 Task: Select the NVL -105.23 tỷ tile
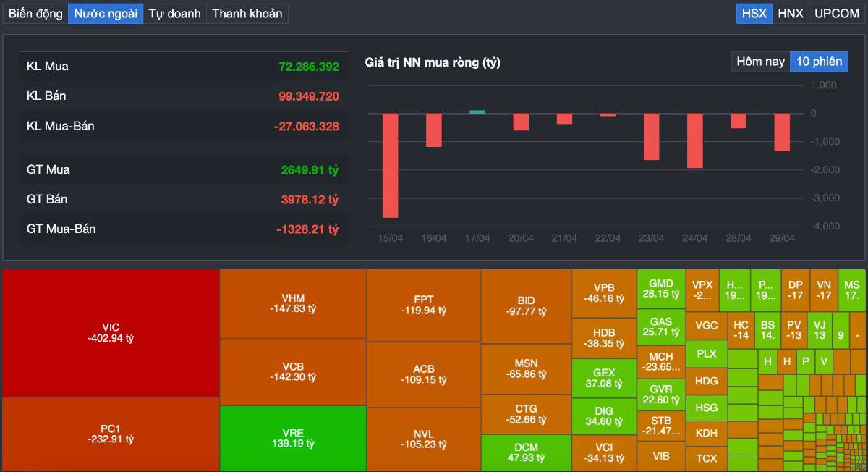424,439
